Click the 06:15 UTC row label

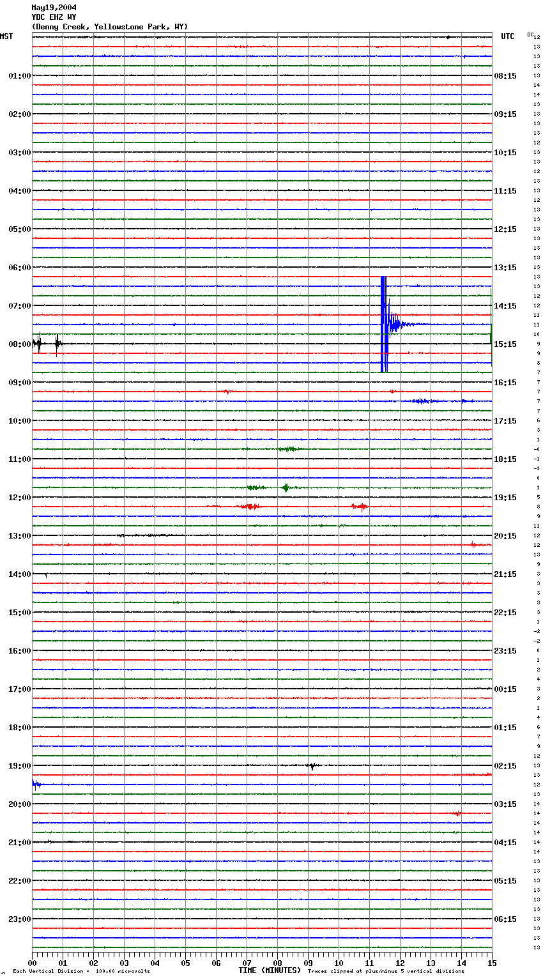505,919
